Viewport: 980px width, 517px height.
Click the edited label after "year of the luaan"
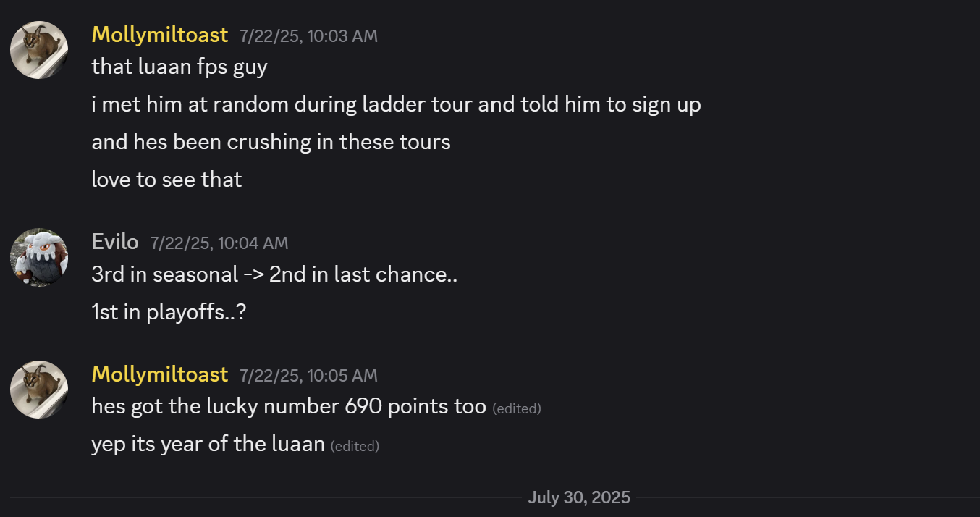click(355, 446)
